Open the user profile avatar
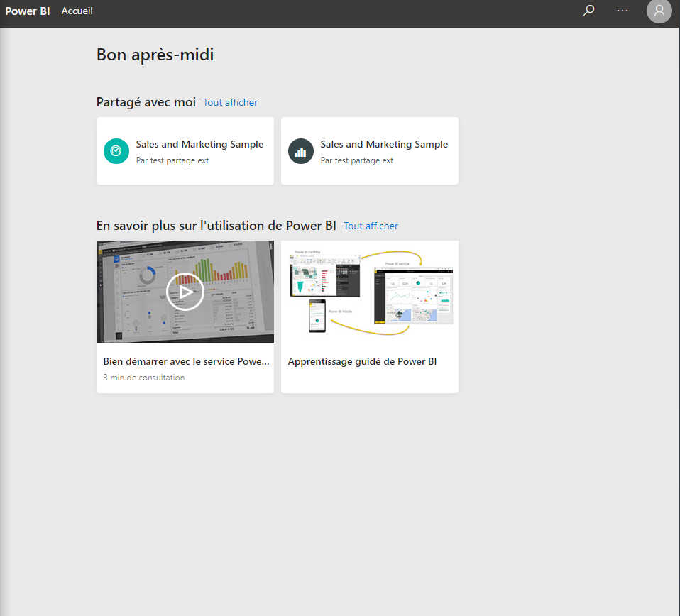680x616 pixels. [x=659, y=11]
